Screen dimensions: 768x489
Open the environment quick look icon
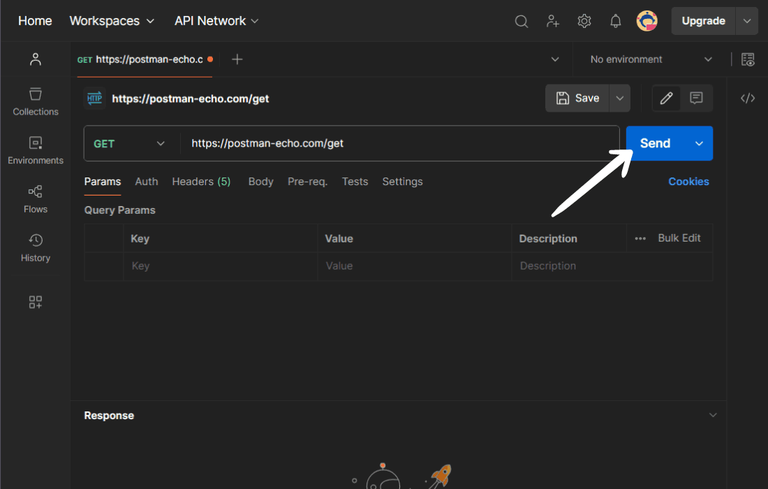coord(747,59)
